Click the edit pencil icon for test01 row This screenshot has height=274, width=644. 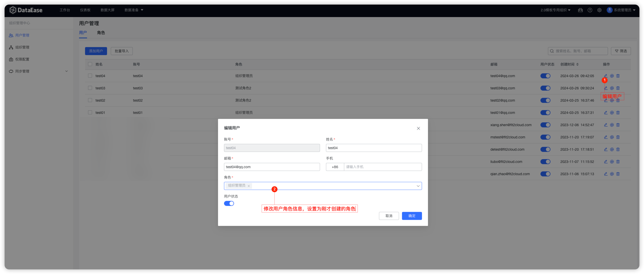tap(605, 113)
